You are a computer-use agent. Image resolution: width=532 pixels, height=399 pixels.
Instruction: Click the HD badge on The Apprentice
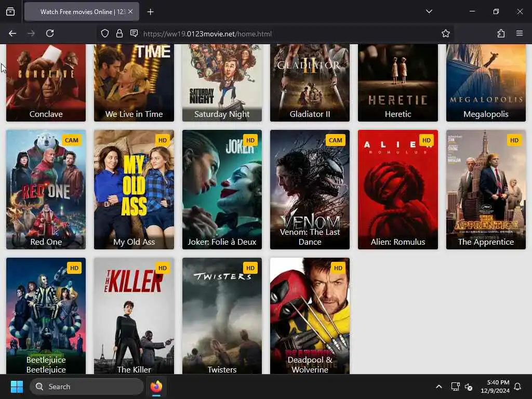coord(514,140)
